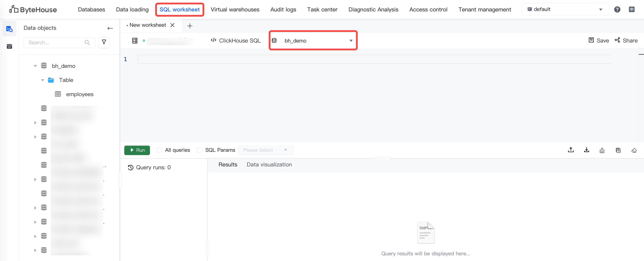Collapse the Table folder node
Image resolution: width=644 pixels, height=261 pixels.
pos(43,80)
